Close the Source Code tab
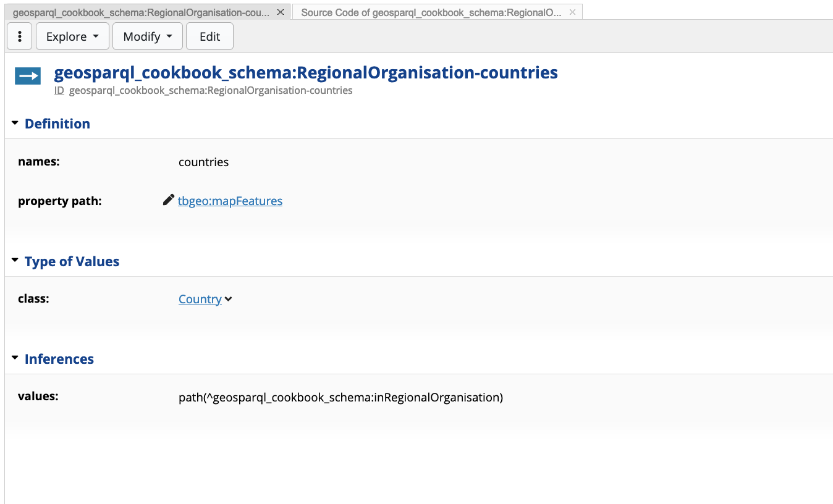The height and width of the screenshot is (504, 833). tap(572, 12)
